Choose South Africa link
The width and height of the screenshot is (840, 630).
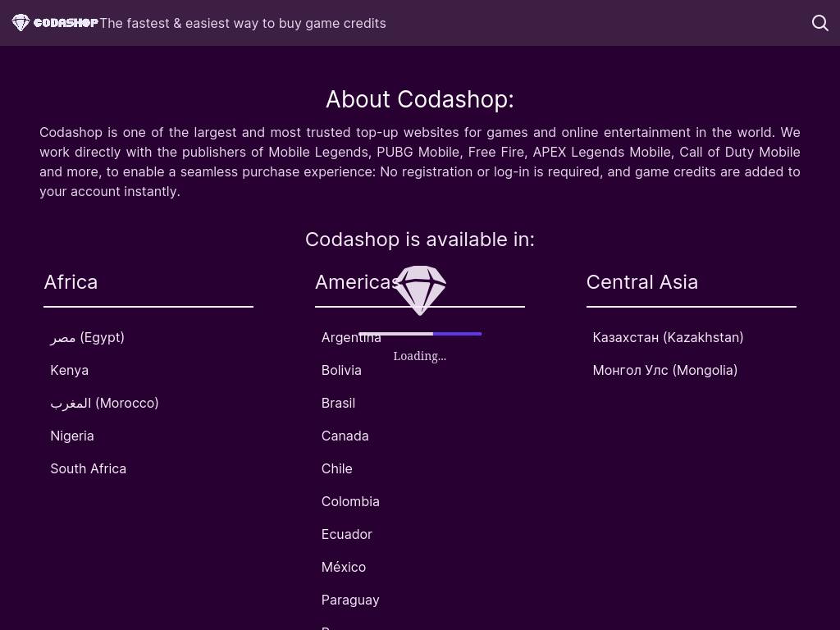pyautogui.click(x=89, y=468)
